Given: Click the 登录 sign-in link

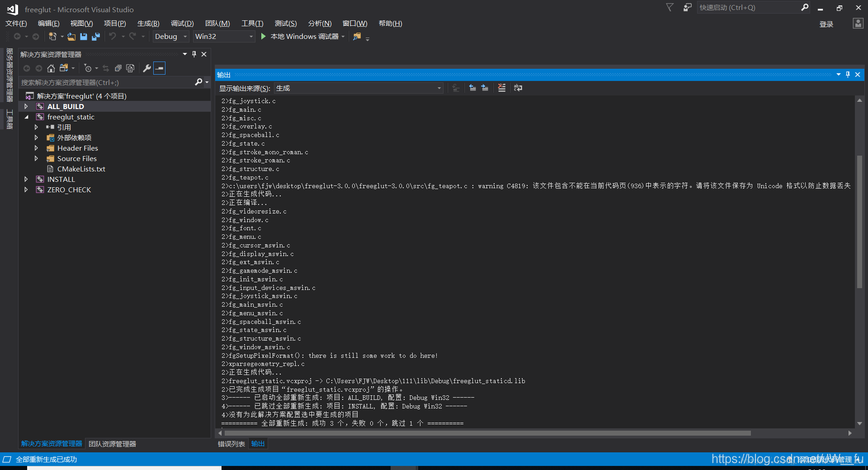Looking at the screenshot, I should coord(826,24).
